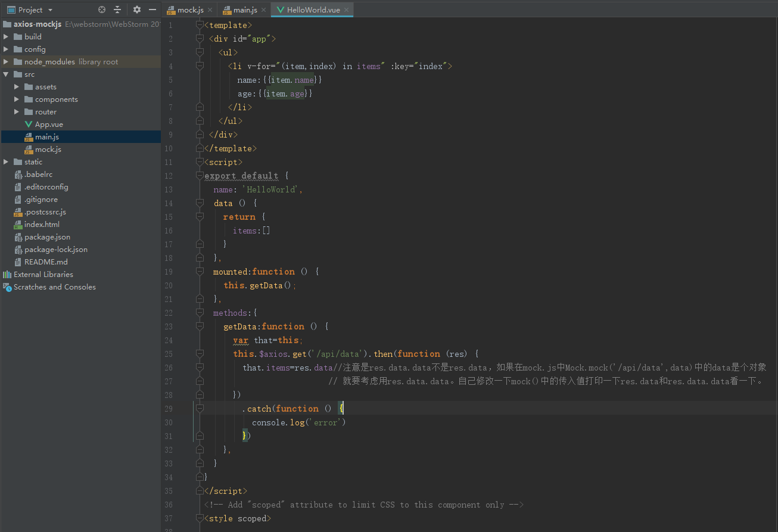
Task: Open Project panel settings gear
Action: click(137, 10)
